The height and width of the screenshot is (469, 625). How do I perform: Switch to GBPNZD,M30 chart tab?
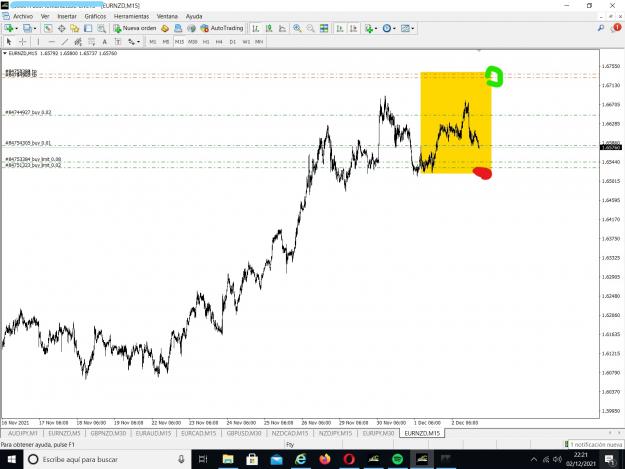[x=108, y=433]
